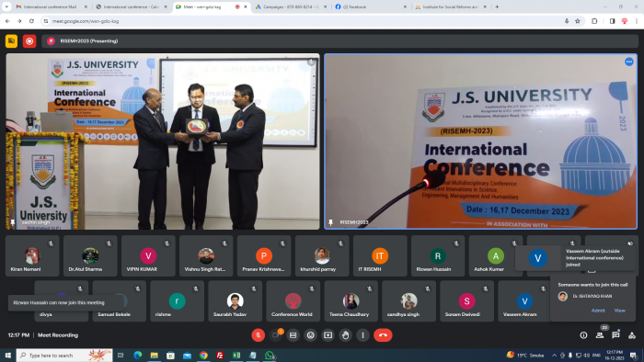Viewport: 644px width, 362px height.
Task: Turn on captions in the control bar
Action: 293,335
